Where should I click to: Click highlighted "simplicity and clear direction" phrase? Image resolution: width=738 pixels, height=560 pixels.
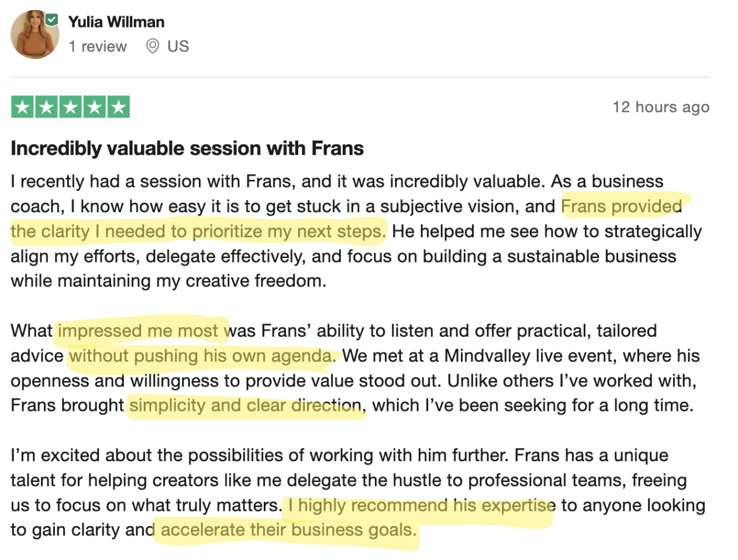[246, 406]
